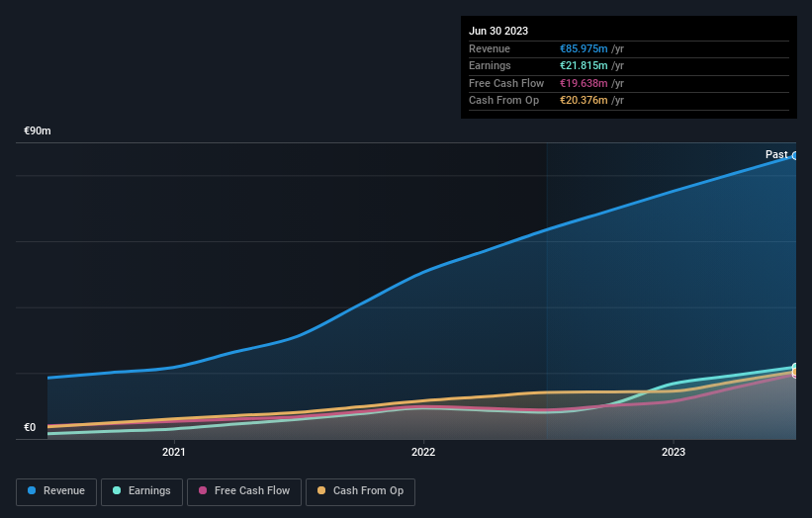Toggle the Earnings legend button
Screen dimensions: 812x518
(x=141, y=491)
